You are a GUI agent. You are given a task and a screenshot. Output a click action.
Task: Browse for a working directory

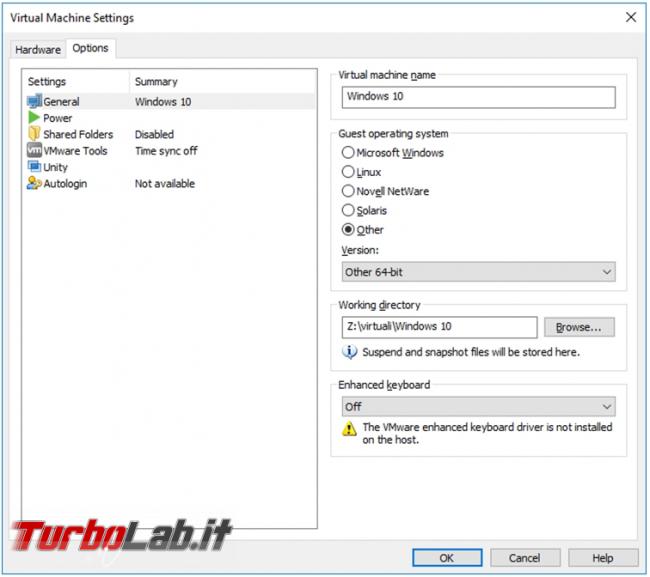pyautogui.click(x=579, y=327)
